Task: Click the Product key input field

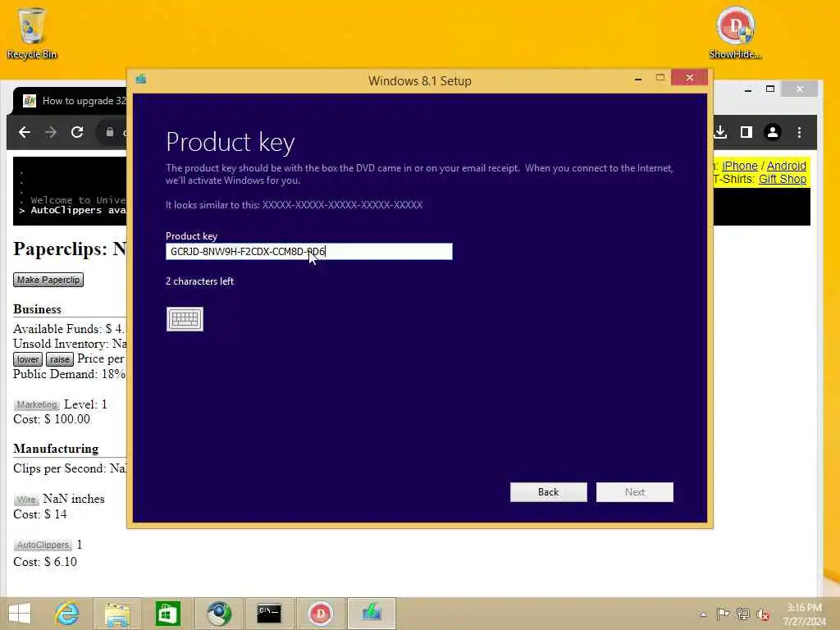Action: (x=308, y=251)
